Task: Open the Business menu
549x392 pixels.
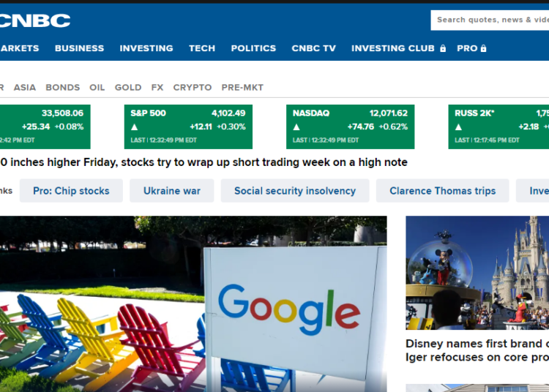Action: coord(80,48)
